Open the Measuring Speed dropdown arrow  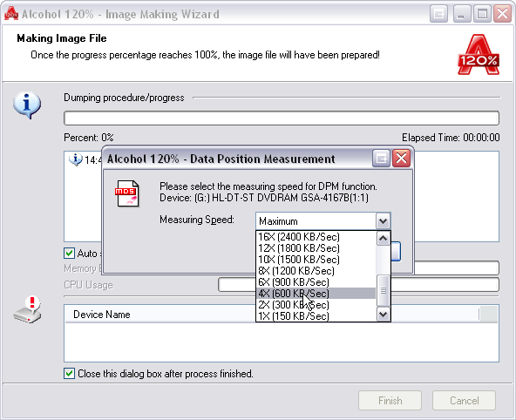tap(383, 221)
